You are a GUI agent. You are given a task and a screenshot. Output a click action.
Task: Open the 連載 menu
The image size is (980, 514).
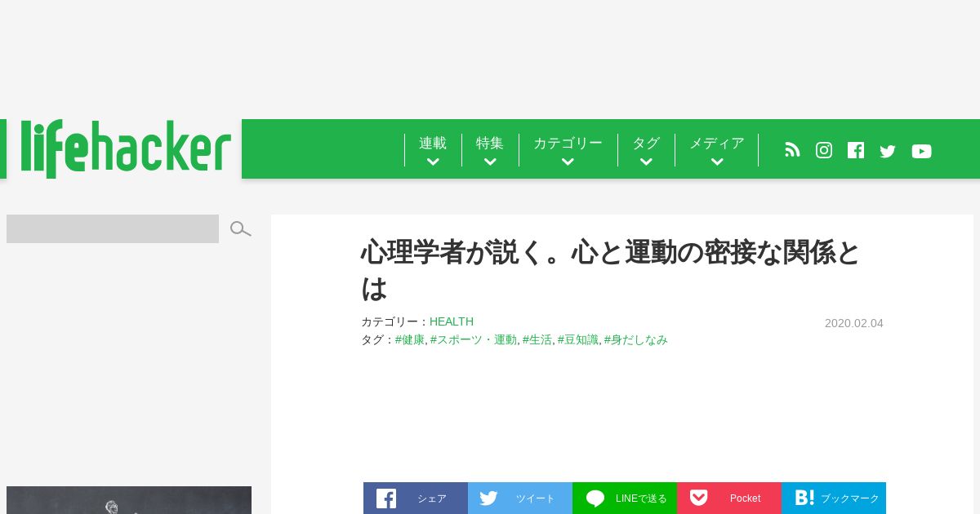coord(433,144)
